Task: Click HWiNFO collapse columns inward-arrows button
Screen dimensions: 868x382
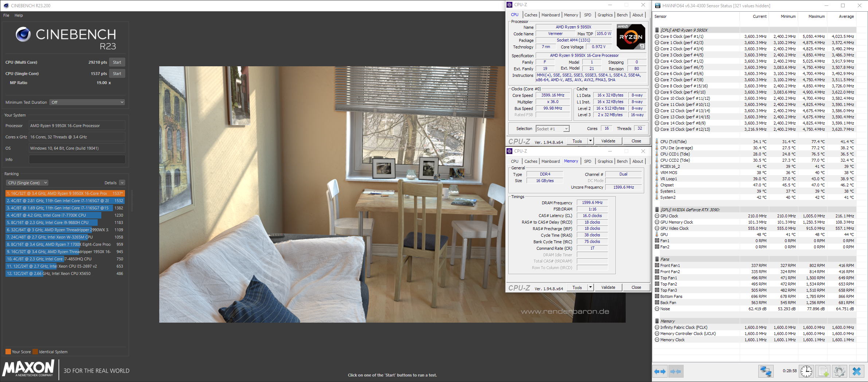Action: [676, 371]
